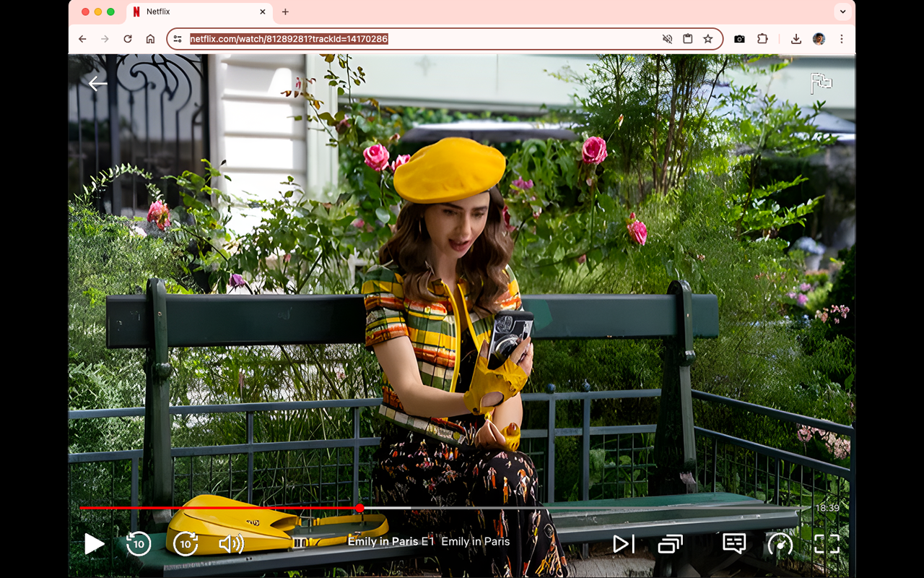
Task: Click the green maximize window button
Action: [110, 12]
